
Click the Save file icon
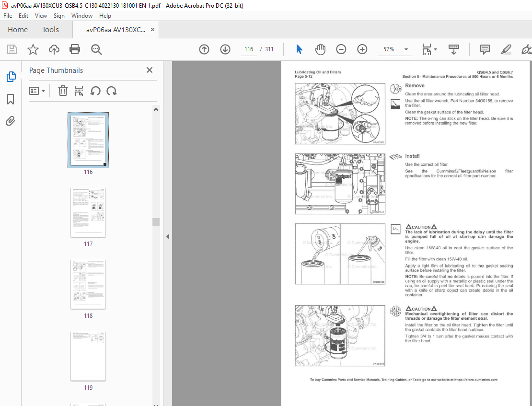click(x=12, y=49)
